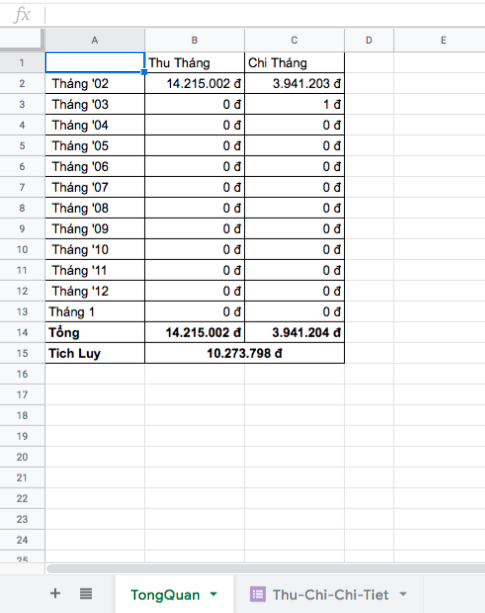The image size is (485, 613).
Task: Select cell containing 3.941.203 đ
Action: click(294, 83)
